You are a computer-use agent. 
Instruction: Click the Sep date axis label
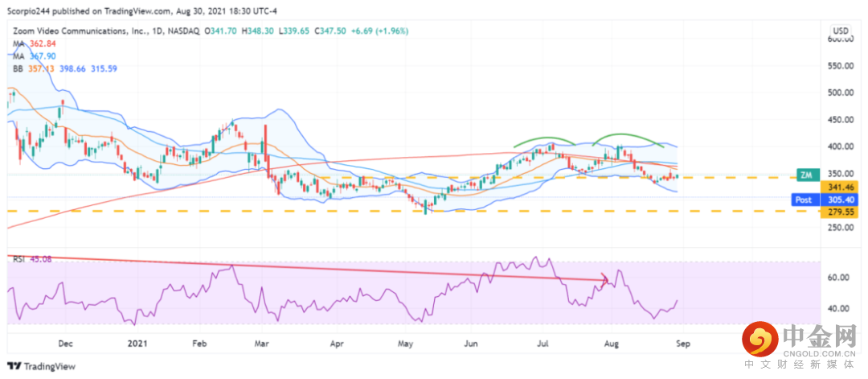[682, 344]
